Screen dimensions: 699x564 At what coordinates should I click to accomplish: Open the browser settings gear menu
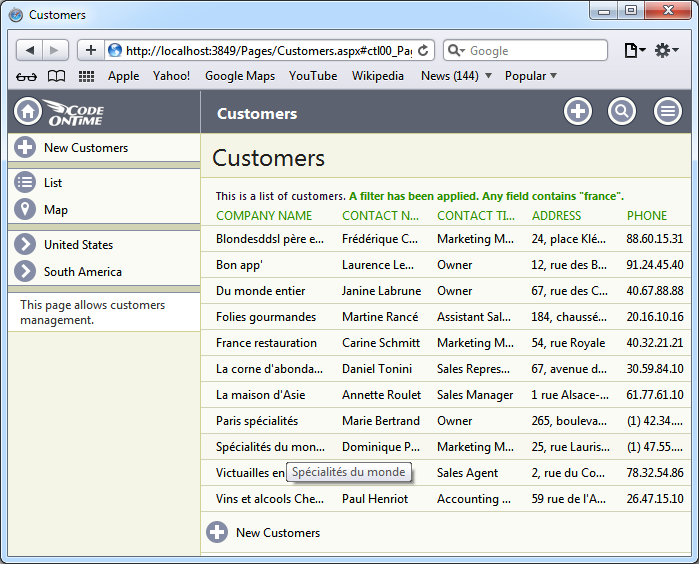[666, 50]
